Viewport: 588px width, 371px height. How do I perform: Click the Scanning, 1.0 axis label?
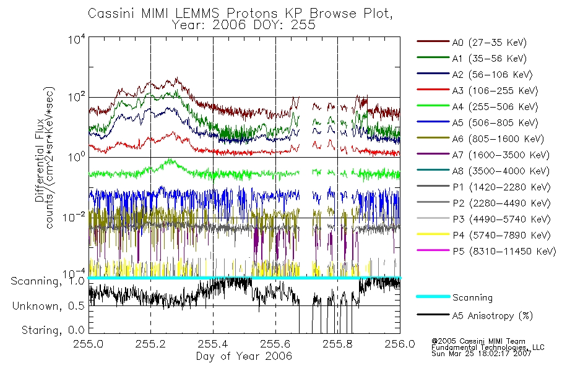pyautogui.click(x=48, y=281)
